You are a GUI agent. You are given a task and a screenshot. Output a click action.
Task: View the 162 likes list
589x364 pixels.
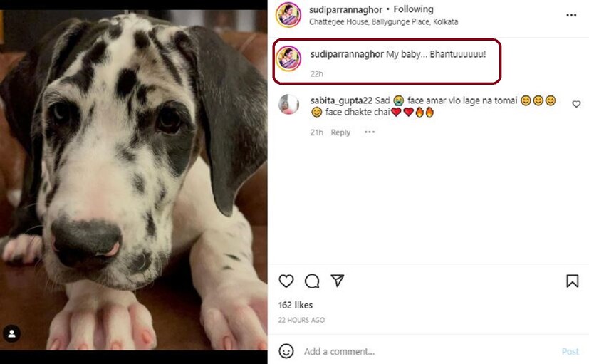pos(295,305)
